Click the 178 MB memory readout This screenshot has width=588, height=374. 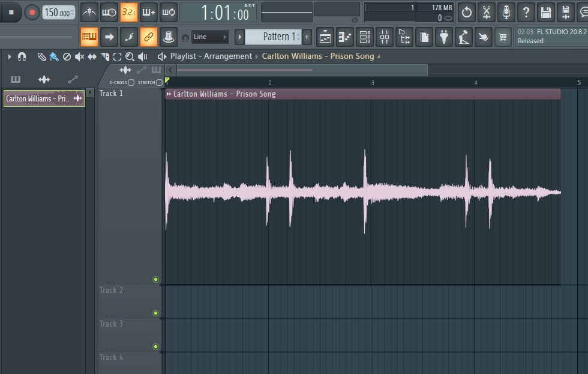coord(442,7)
